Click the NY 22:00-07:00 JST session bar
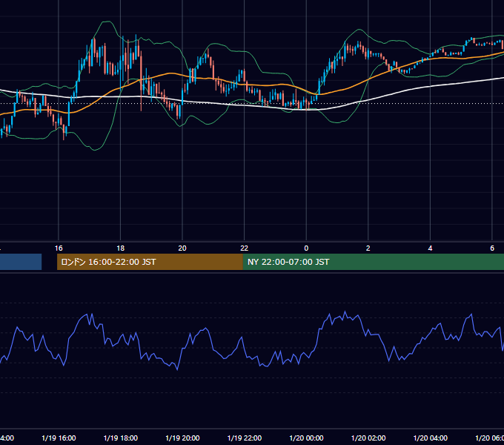This screenshot has height=445, width=504. coord(373,262)
